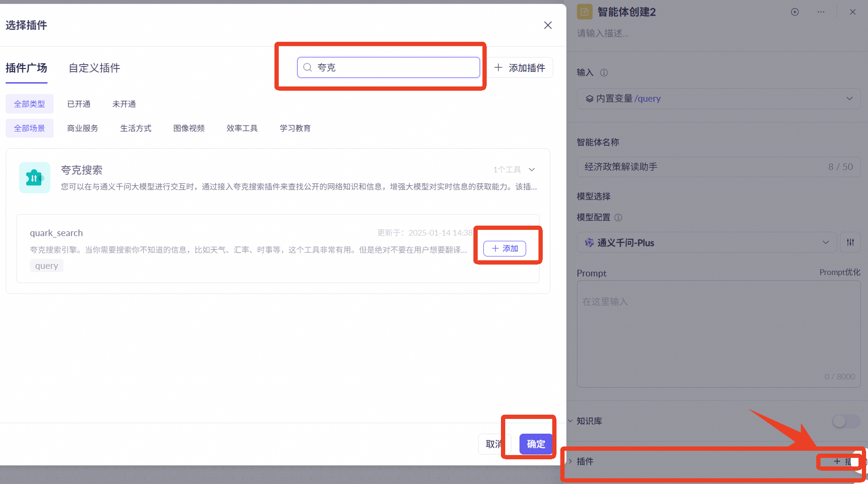Click the plus icon of 添加插件
Screen dimensions: 868x484
tap(498, 67)
